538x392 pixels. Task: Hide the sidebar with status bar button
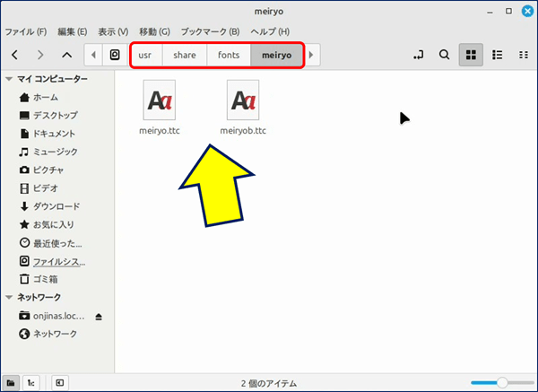(x=60, y=383)
